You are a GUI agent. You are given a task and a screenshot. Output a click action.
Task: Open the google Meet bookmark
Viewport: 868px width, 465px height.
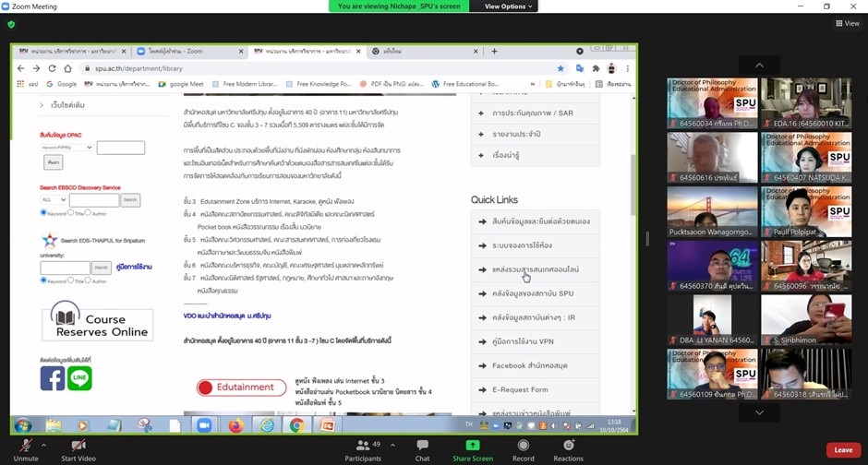181,84
